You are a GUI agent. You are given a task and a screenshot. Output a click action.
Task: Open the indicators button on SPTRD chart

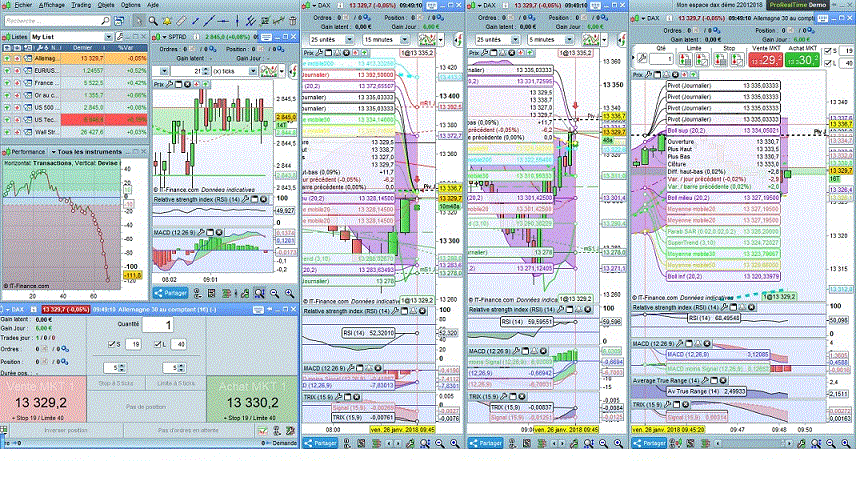click(269, 71)
